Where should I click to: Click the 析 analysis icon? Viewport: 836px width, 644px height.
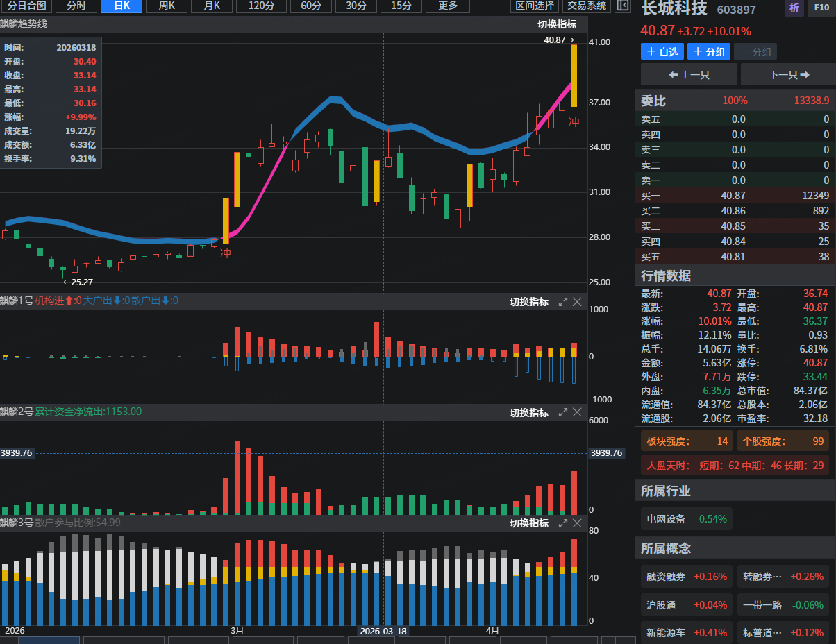pos(794,8)
